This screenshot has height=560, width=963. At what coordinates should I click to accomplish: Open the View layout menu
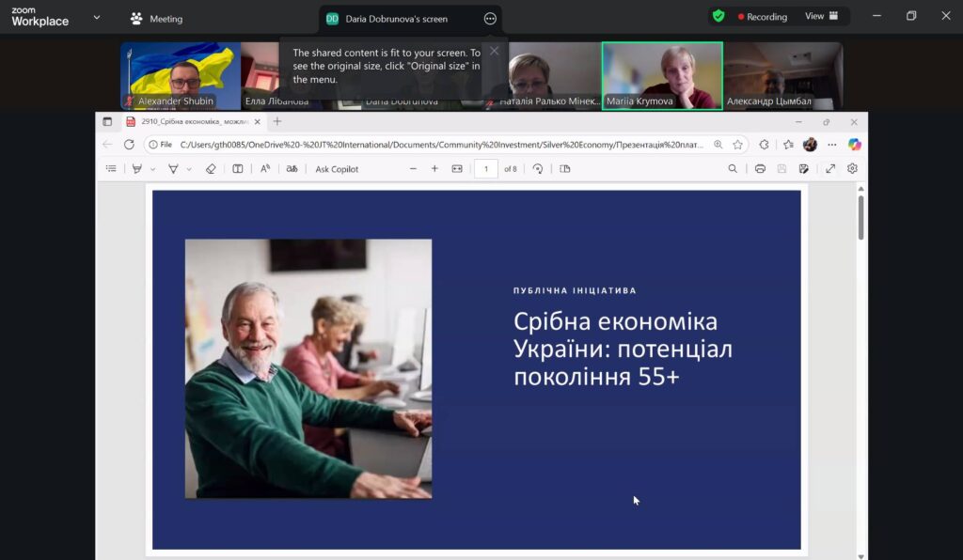[x=820, y=16]
